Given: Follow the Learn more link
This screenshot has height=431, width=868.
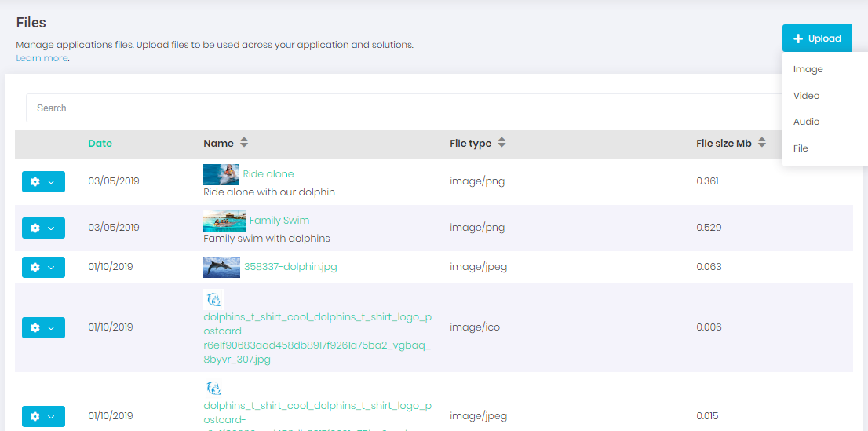Looking at the screenshot, I should coord(42,58).
